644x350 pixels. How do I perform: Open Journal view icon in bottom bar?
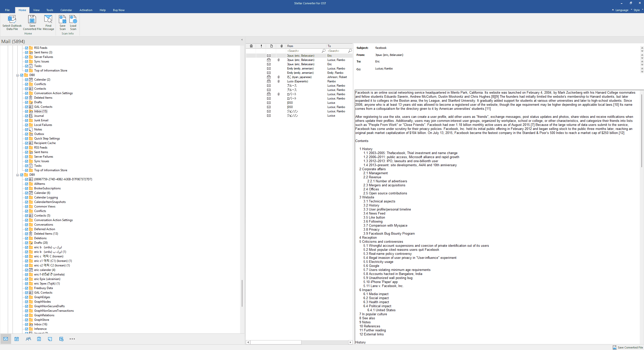[x=61, y=339]
